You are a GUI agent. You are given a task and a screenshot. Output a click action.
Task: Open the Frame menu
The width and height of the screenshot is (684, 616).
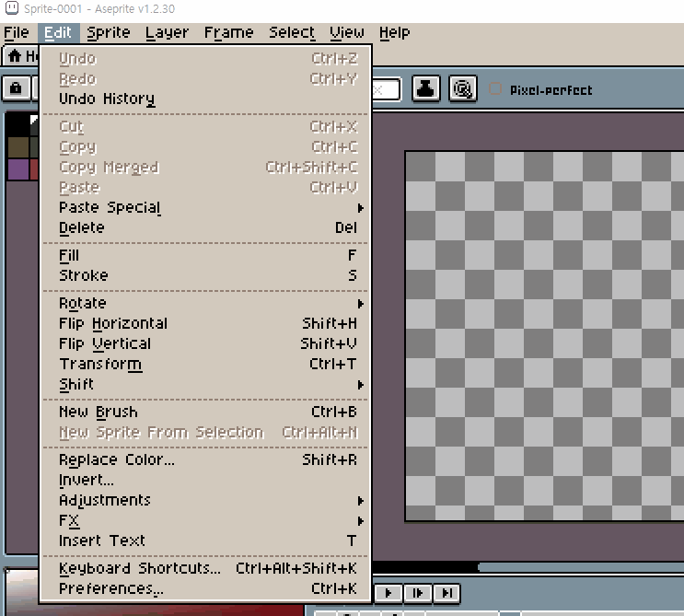(228, 33)
